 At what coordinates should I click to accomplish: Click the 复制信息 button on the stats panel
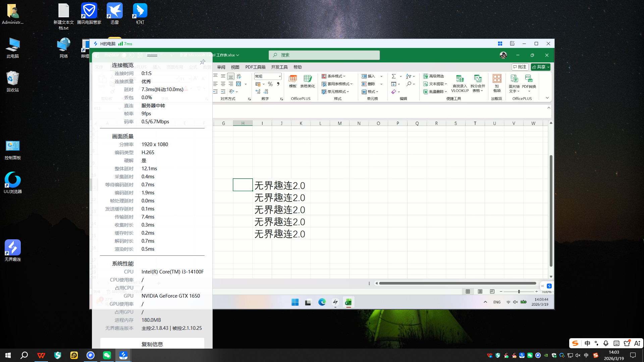tap(152, 344)
